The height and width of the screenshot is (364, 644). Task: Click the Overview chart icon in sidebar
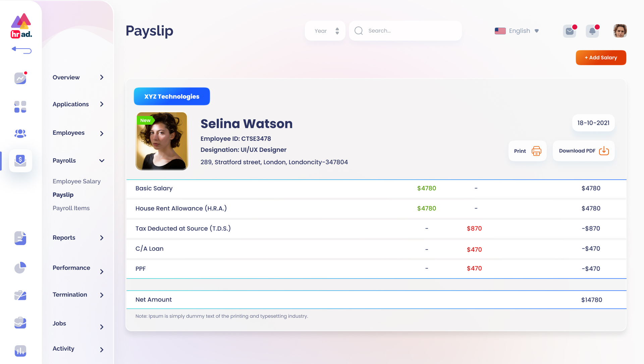(20, 78)
